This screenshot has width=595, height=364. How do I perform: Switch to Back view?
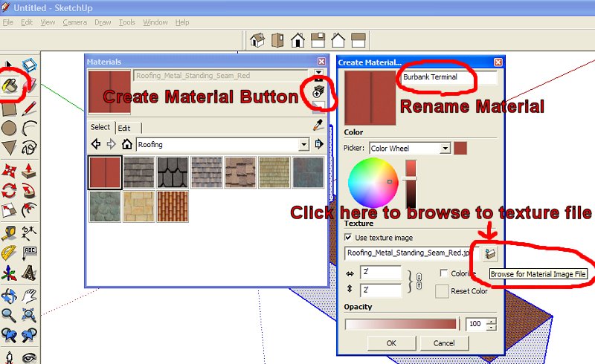point(338,40)
